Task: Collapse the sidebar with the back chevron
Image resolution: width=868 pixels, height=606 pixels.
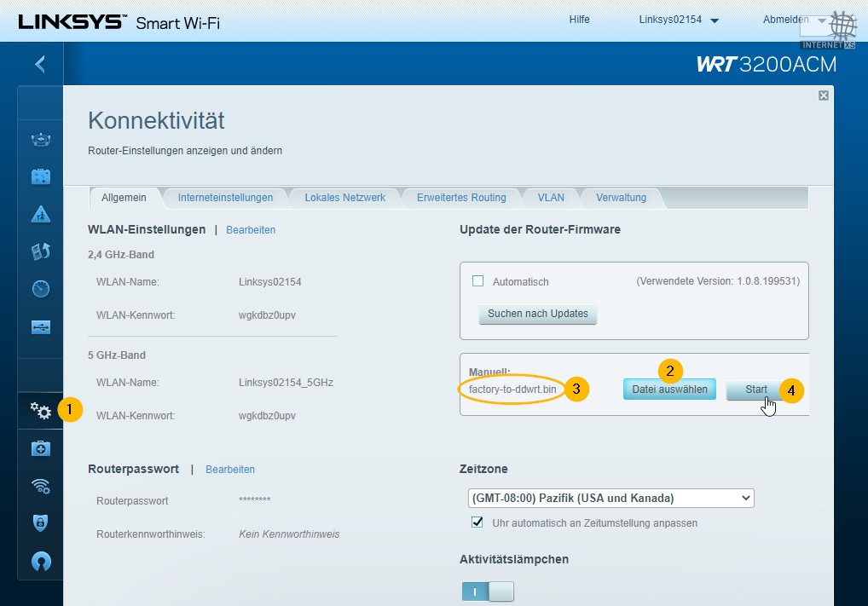Action: click(x=40, y=64)
